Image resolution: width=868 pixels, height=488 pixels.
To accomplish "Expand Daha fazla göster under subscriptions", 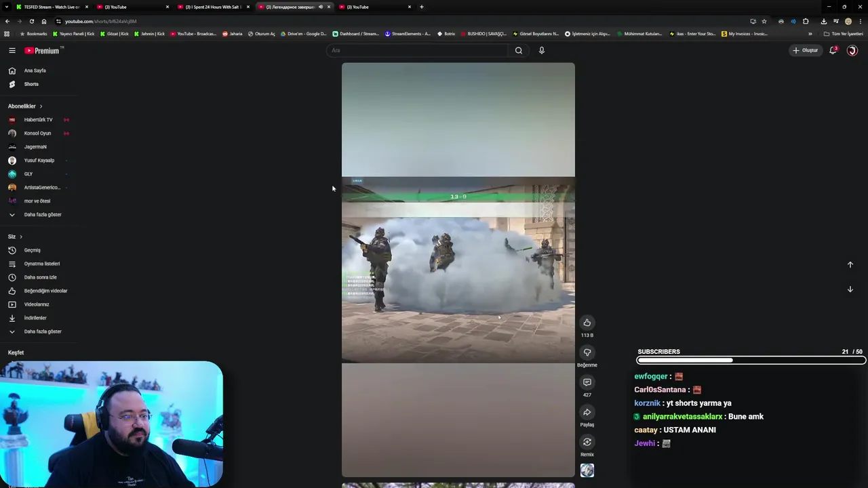I will [43, 215].
